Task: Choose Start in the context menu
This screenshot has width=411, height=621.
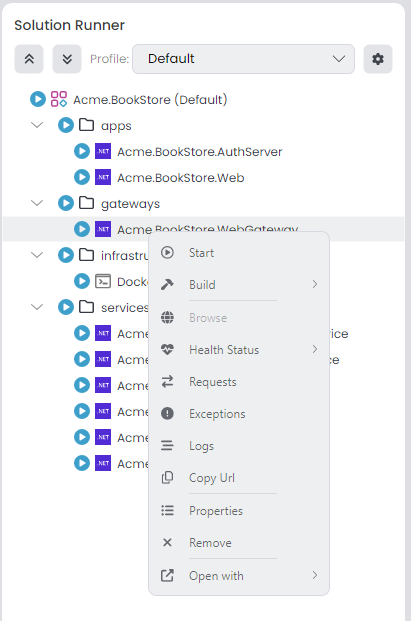Action: 239,253
